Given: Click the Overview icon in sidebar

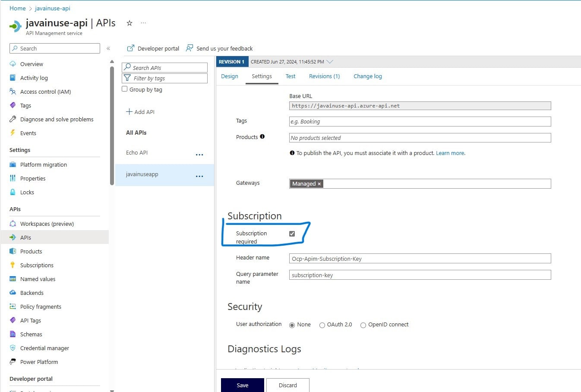Looking at the screenshot, I should [x=13, y=64].
